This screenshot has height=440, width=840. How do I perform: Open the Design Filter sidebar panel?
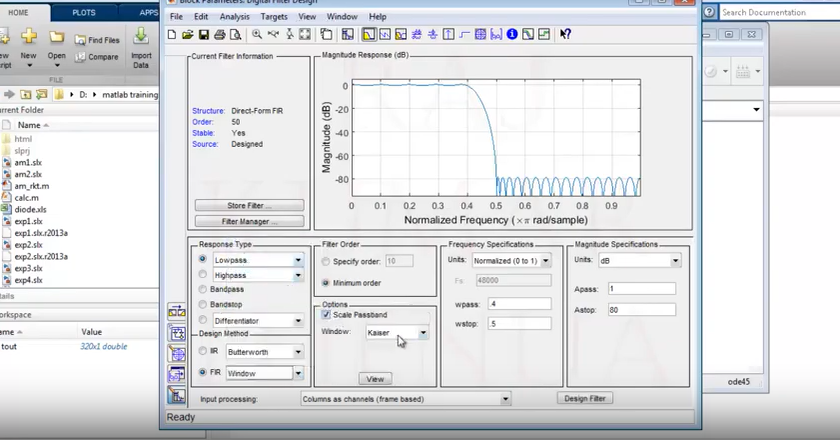(177, 395)
